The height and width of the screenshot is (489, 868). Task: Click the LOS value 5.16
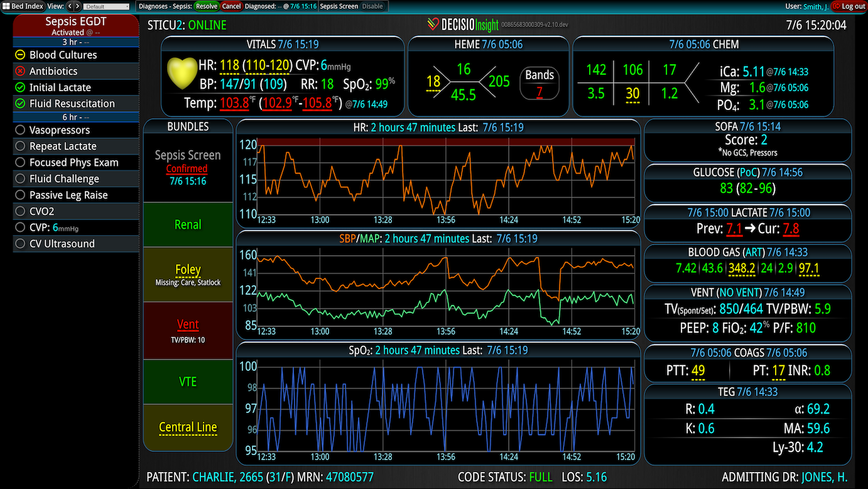[596, 477]
